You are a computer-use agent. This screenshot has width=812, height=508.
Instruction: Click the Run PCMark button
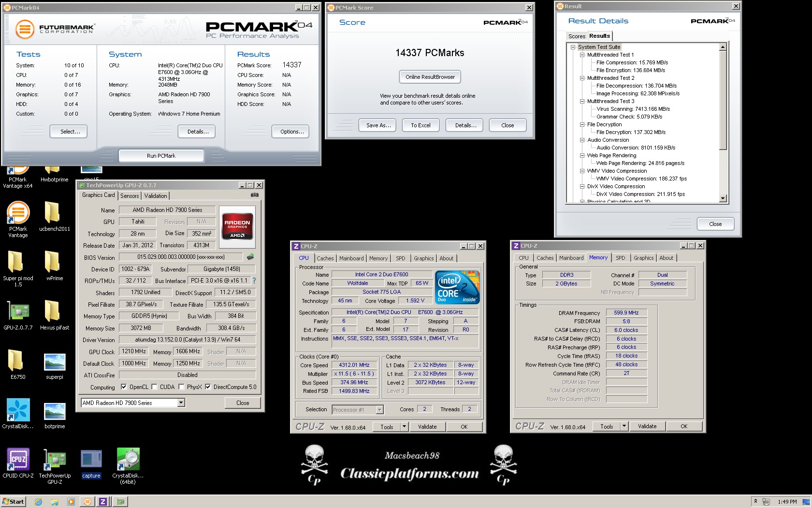coord(161,156)
